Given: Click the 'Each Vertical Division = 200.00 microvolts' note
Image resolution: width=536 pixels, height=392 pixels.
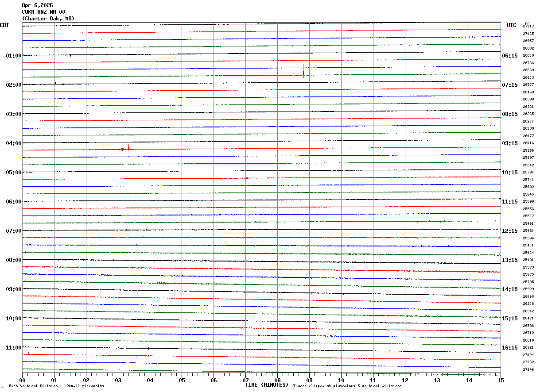Looking at the screenshot, I should pos(56,386).
